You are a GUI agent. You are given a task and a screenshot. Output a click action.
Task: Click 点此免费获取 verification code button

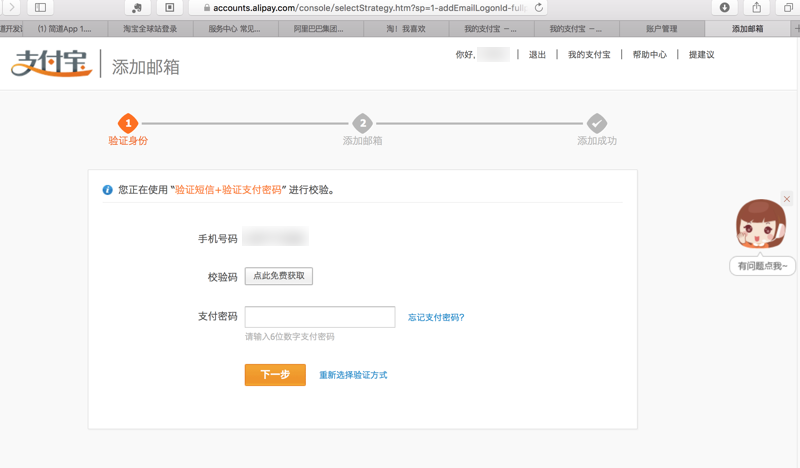(279, 276)
